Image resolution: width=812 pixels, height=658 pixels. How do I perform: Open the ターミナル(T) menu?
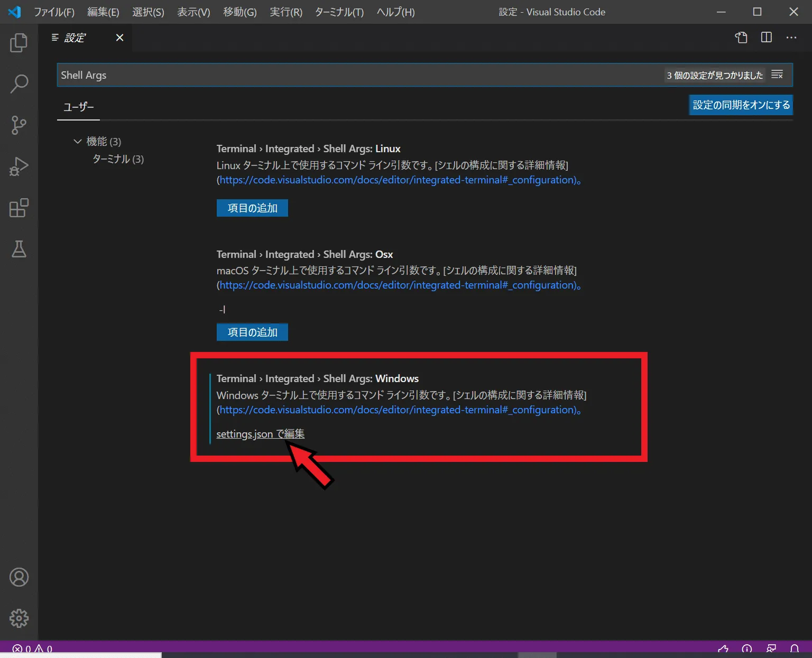339,12
